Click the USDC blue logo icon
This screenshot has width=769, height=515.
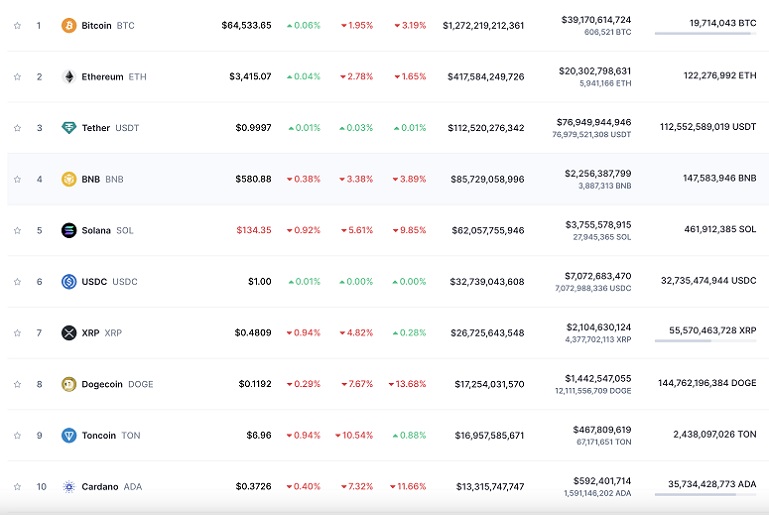(x=69, y=282)
